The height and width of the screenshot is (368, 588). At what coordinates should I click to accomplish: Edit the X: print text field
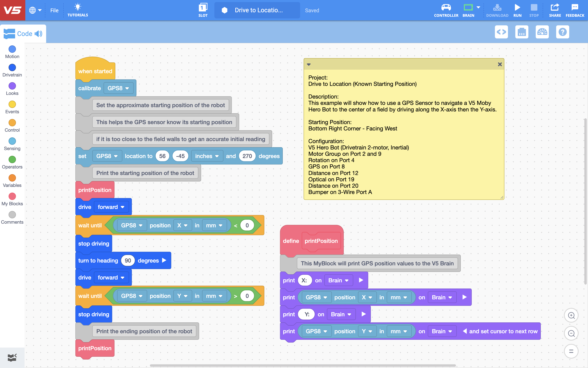[304, 280]
